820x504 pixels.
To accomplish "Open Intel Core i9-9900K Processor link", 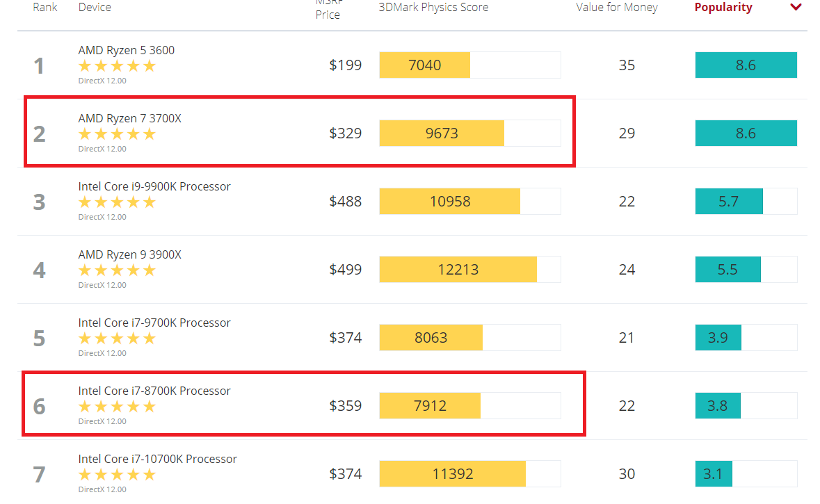I will click(x=154, y=186).
